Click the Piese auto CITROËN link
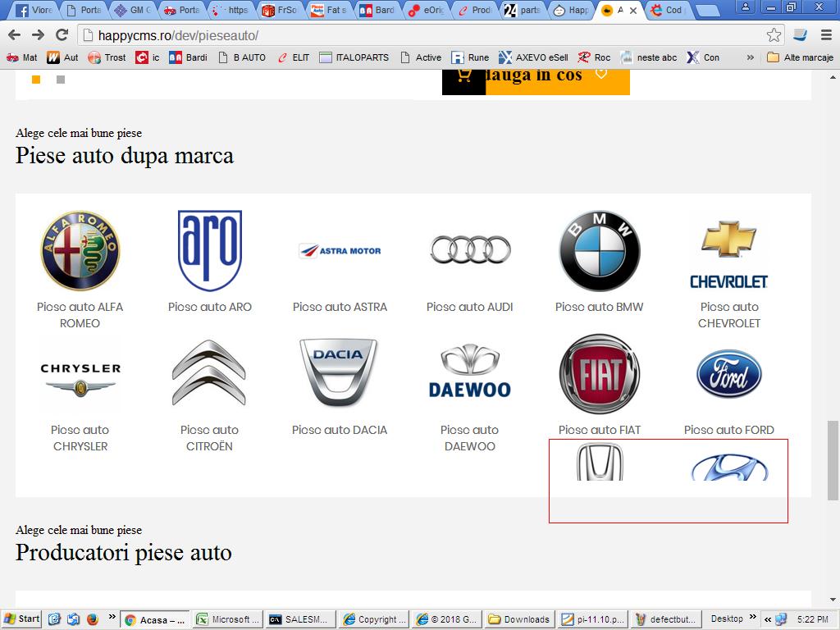 click(x=209, y=438)
